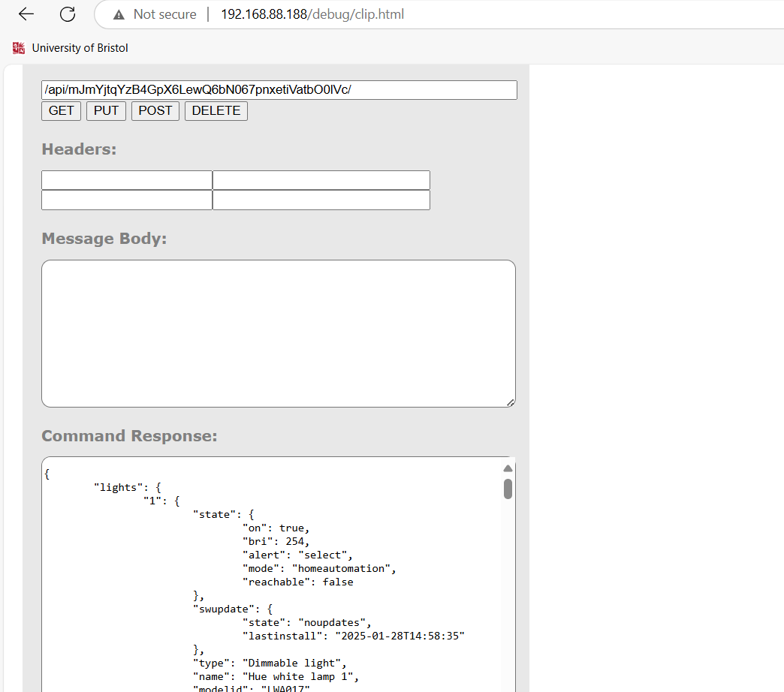Click the University of Bristol bookmark favicon
The image size is (784, 692).
(x=19, y=48)
